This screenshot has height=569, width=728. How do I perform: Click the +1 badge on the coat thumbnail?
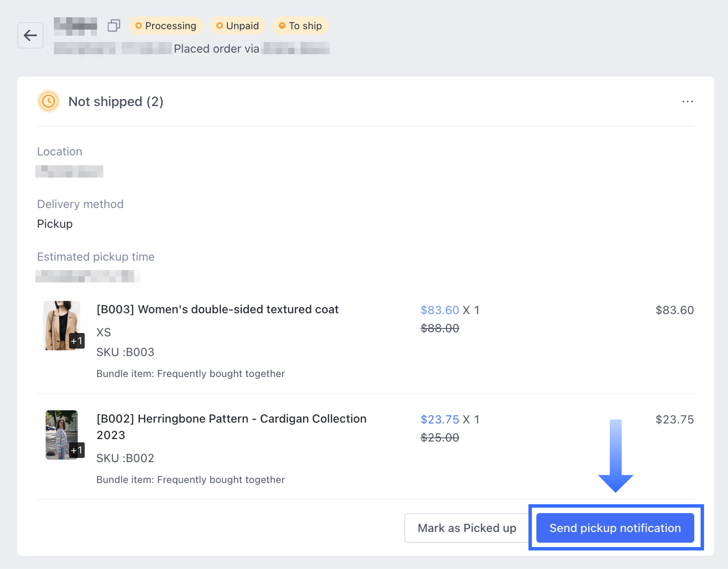pyautogui.click(x=77, y=340)
